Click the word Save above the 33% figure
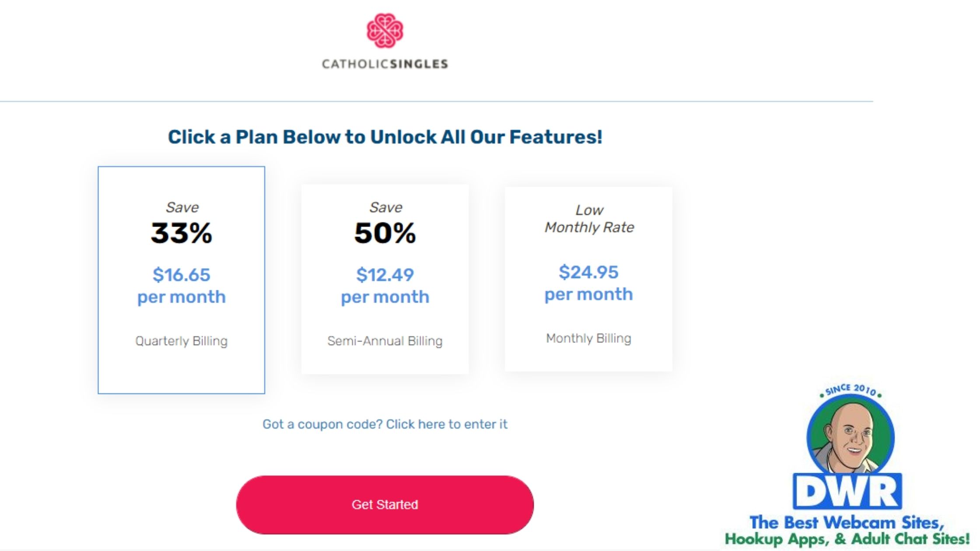 point(182,207)
